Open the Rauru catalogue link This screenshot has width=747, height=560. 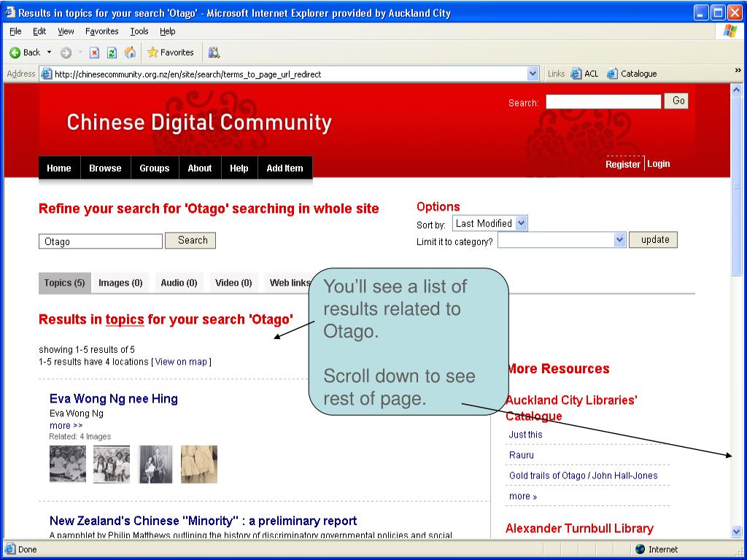click(521, 455)
